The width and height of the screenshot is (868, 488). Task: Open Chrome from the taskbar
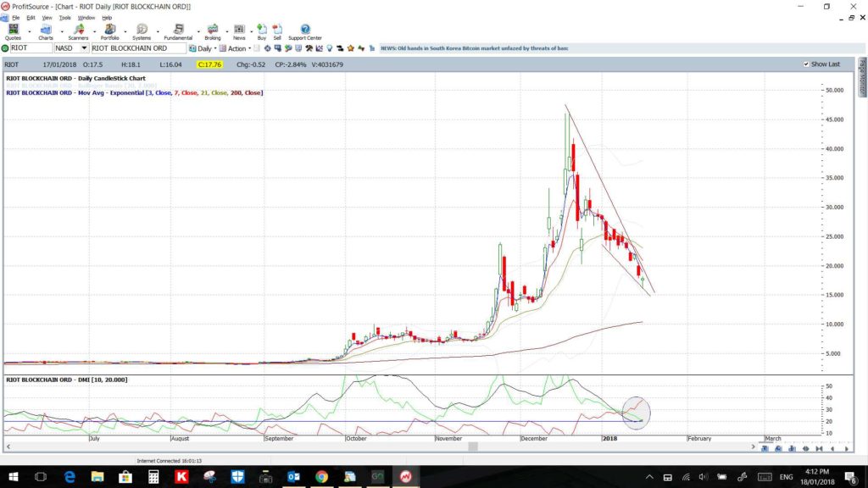321,476
